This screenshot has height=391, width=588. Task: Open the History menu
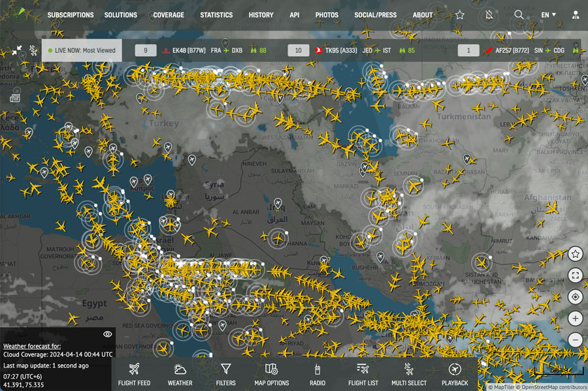(x=261, y=15)
